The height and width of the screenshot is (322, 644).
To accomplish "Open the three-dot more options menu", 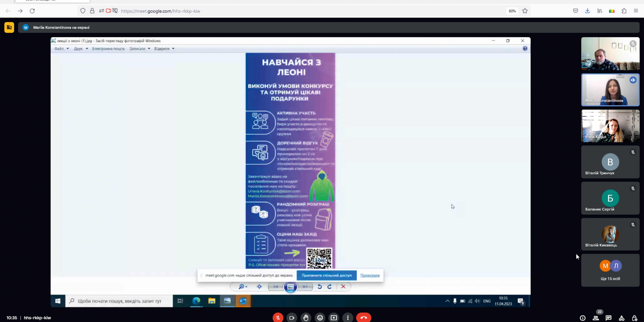I will point(348,317).
